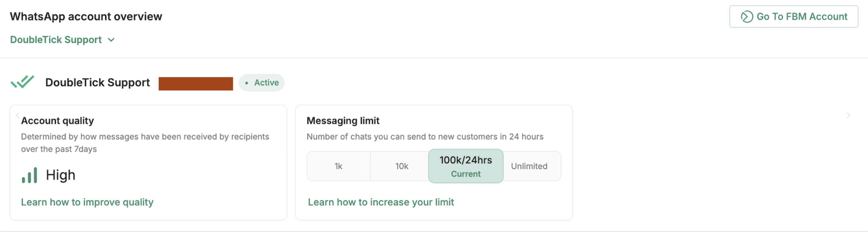Click the orange redacted number bar
The image size is (868, 232).
point(196,84)
